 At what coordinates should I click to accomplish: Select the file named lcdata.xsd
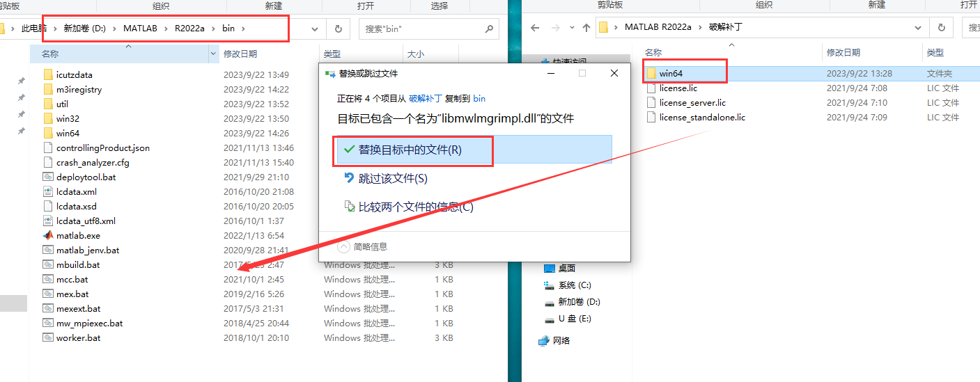pos(77,206)
